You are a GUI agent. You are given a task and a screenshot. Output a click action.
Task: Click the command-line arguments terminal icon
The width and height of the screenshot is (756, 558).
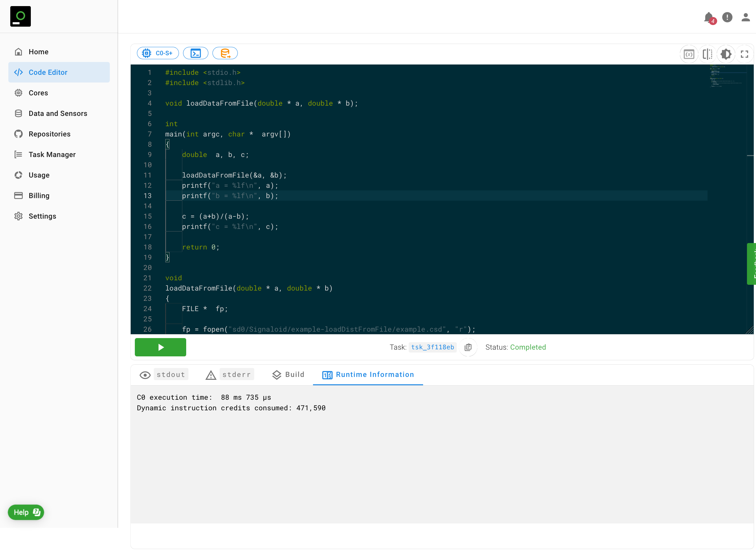[196, 53]
